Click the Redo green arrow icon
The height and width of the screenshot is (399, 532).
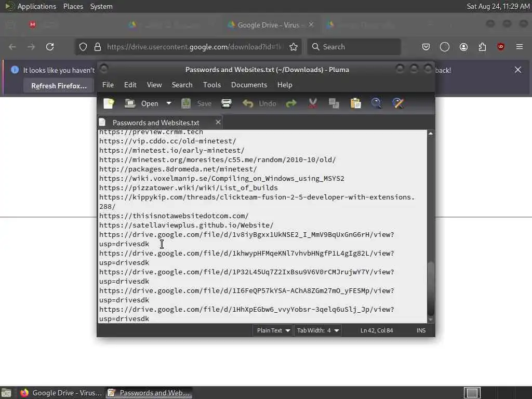[x=291, y=103]
